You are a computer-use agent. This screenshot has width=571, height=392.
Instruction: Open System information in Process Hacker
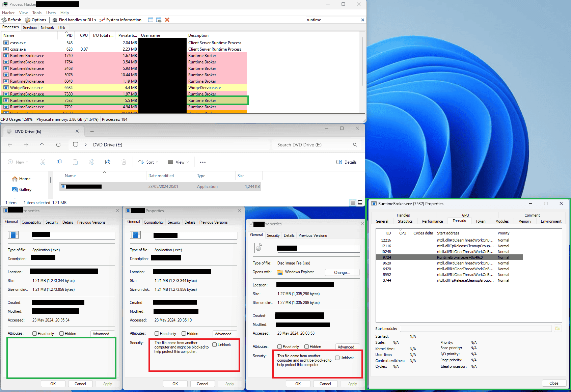point(120,20)
